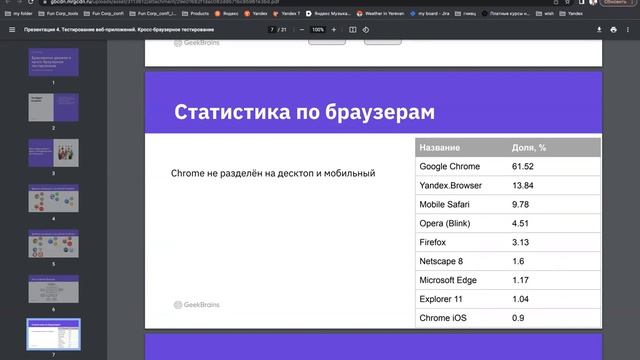640x360 pixels.
Task: Select page 6 thumbnail
Action: 53,289
